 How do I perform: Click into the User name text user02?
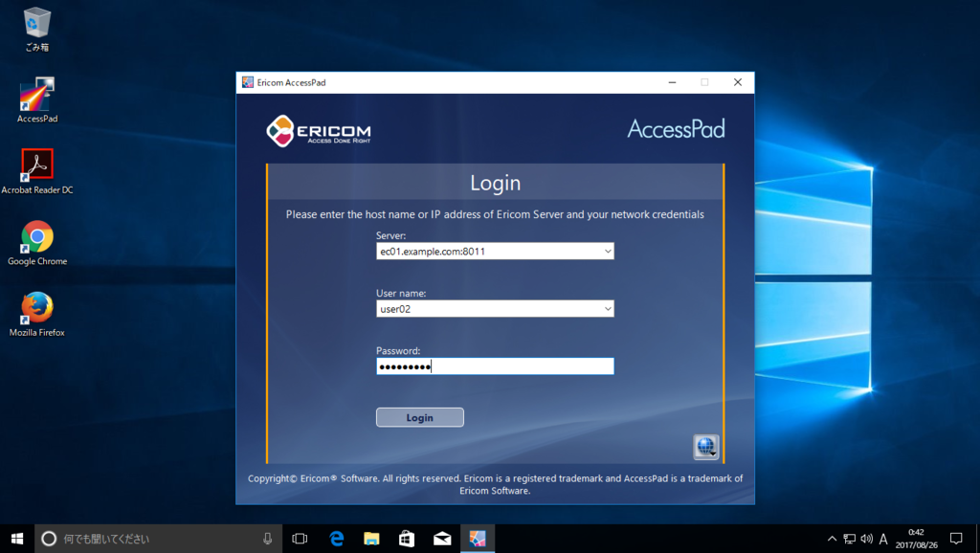point(395,309)
